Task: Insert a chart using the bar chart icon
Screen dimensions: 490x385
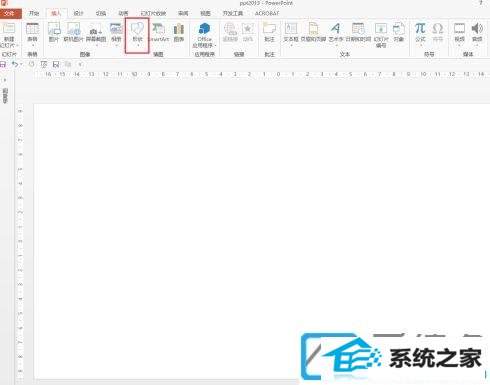Action: pyautogui.click(x=179, y=33)
